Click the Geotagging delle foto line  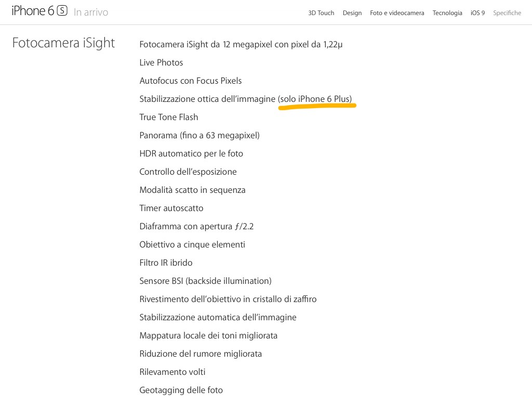pos(181,390)
